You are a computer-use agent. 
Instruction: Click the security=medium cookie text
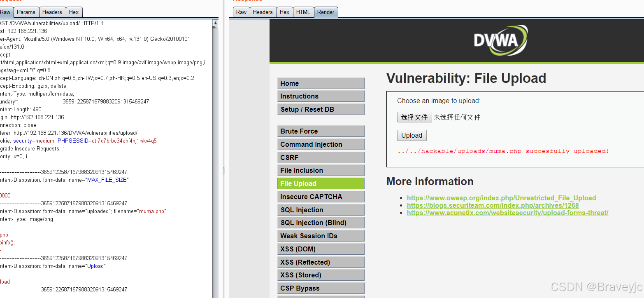(34, 141)
